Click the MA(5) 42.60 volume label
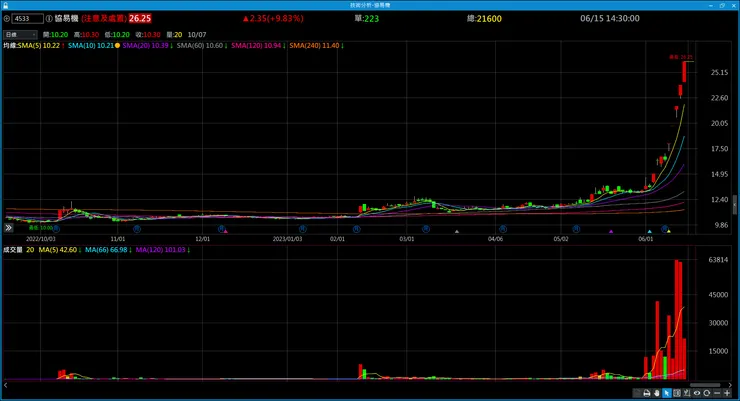The width and height of the screenshot is (740, 401). coord(59,250)
